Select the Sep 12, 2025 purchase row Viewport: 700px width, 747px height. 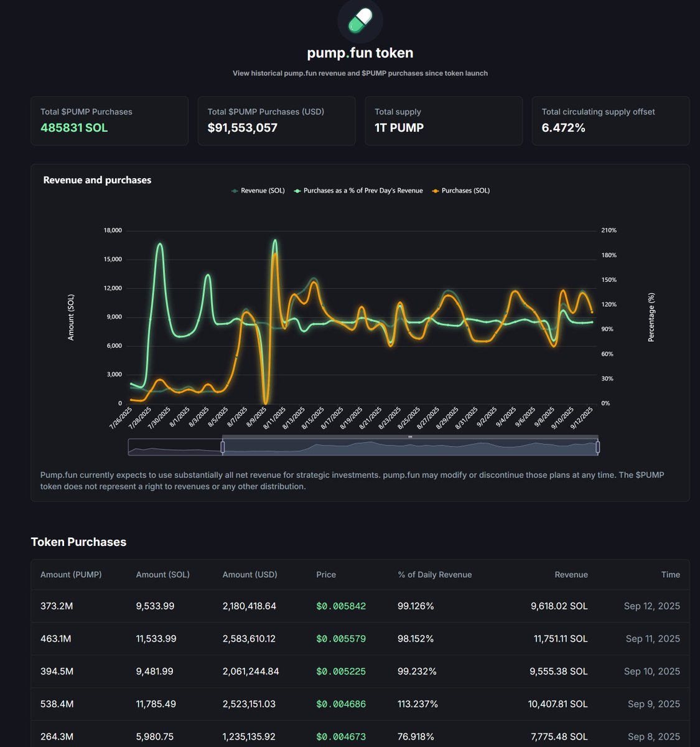point(360,606)
